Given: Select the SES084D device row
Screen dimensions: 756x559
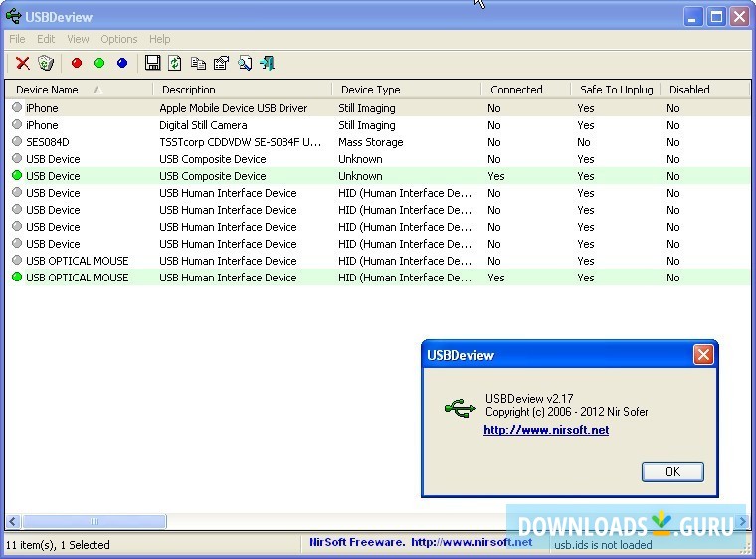Looking at the screenshot, I should (x=48, y=142).
